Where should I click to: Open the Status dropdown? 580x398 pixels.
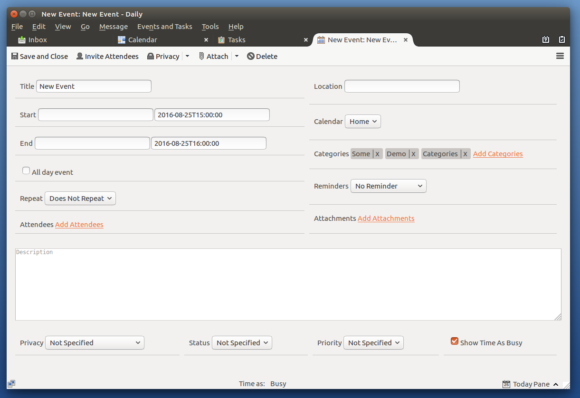pos(242,343)
